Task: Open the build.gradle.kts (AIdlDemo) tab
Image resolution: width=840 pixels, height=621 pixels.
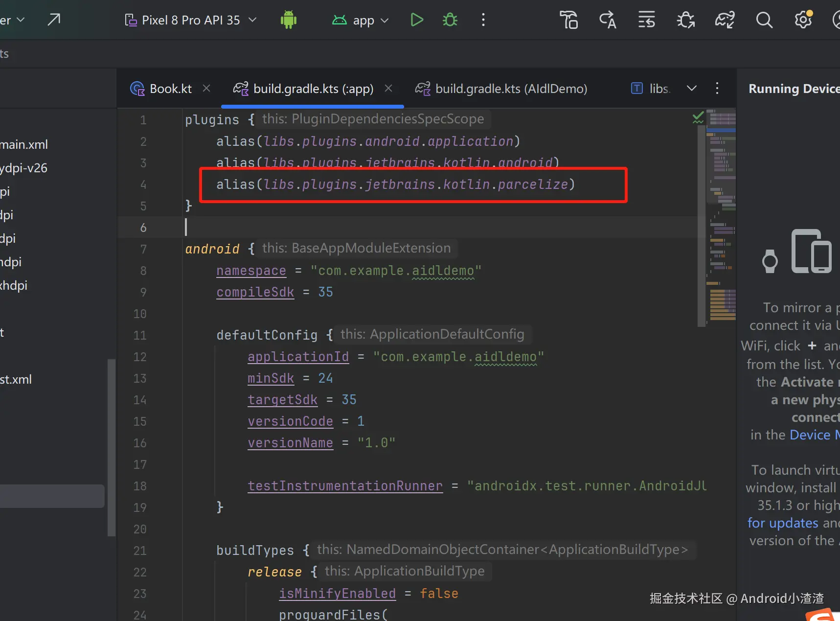Action: coord(501,89)
